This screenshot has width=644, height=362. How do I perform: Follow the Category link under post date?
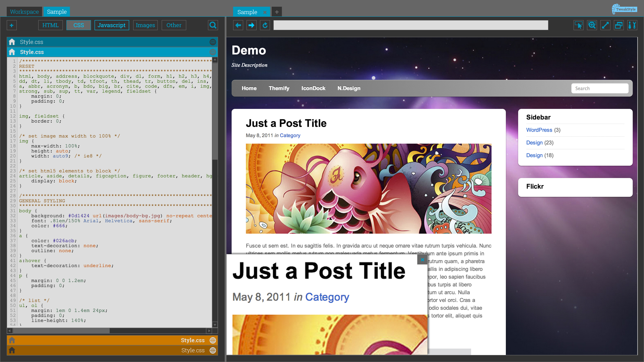coord(290,135)
